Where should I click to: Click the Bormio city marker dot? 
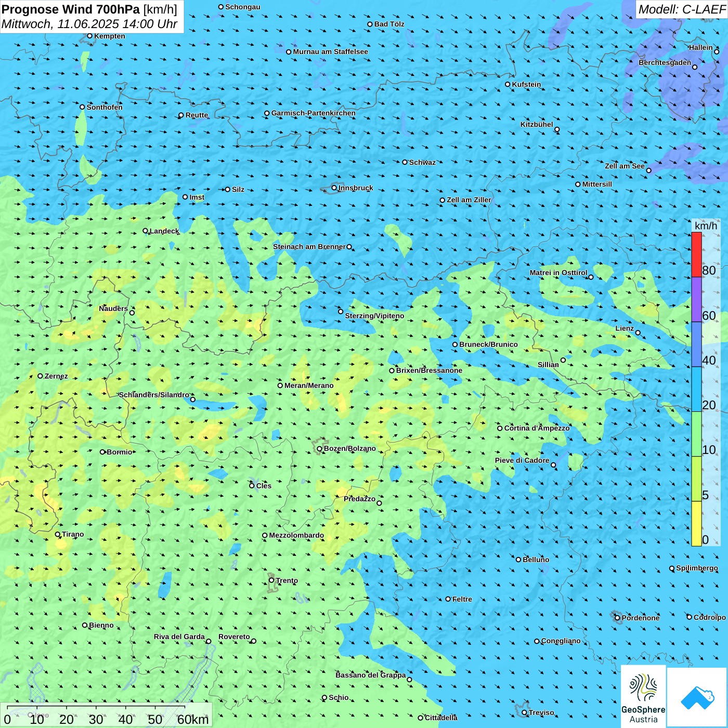click(x=102, y=452)
